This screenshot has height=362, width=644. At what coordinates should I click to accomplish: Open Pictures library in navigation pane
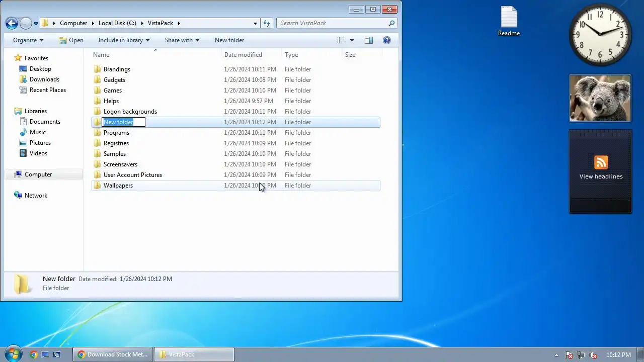[x=40, y=143]
